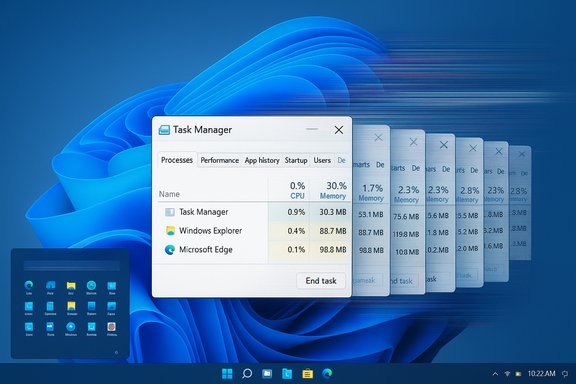Open the App history tab
Screen dimensions: 576x384
click(262, 160)
